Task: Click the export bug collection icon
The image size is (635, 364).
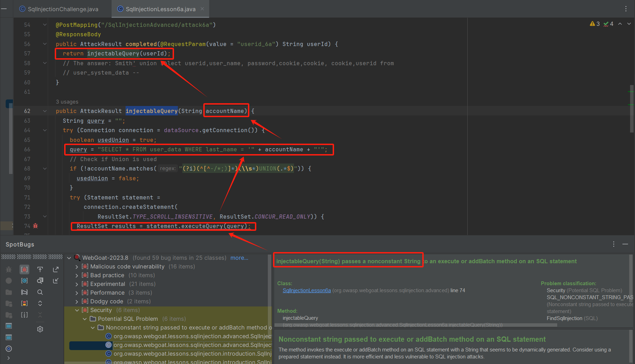Action: [x=56, y=270]
